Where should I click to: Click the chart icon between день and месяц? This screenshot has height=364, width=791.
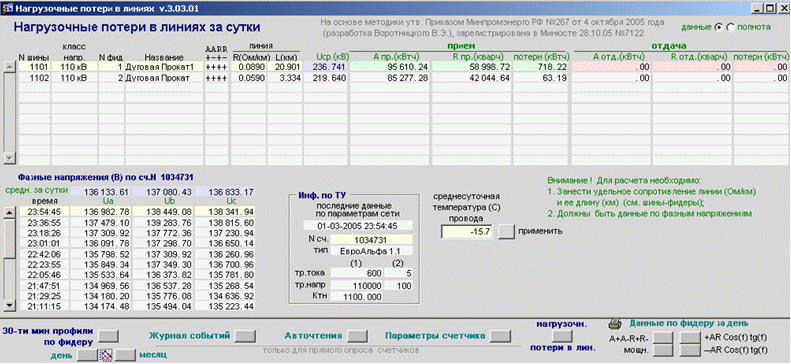[x=105, y=355]
